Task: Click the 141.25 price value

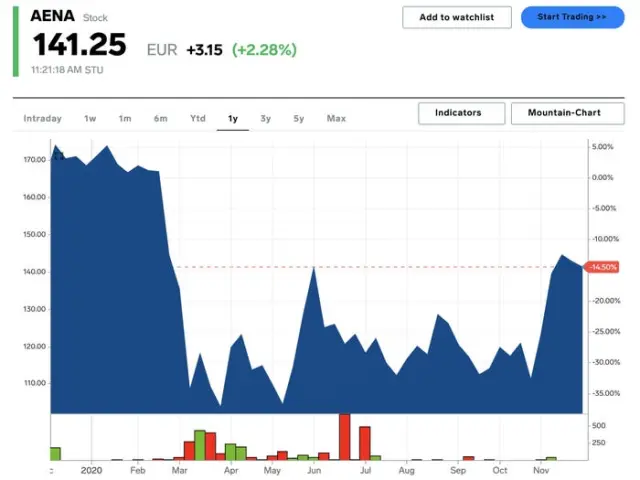Action: (x=80, y=44)
